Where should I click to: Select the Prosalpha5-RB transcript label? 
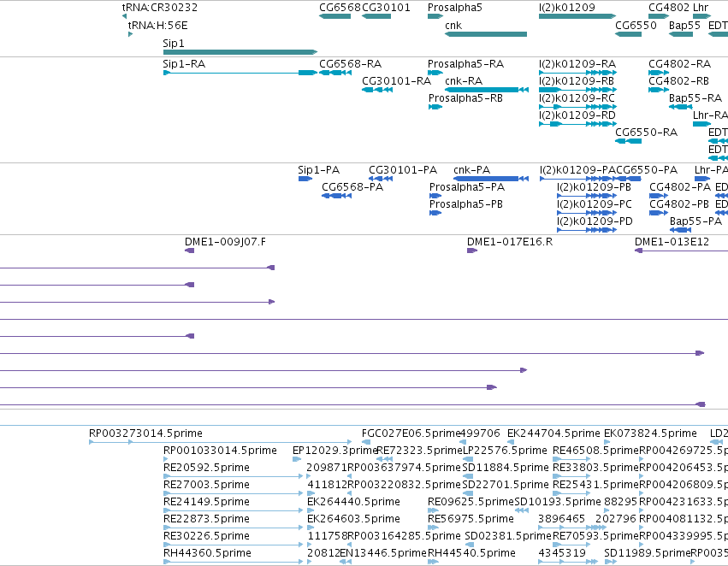pos(465,97)
